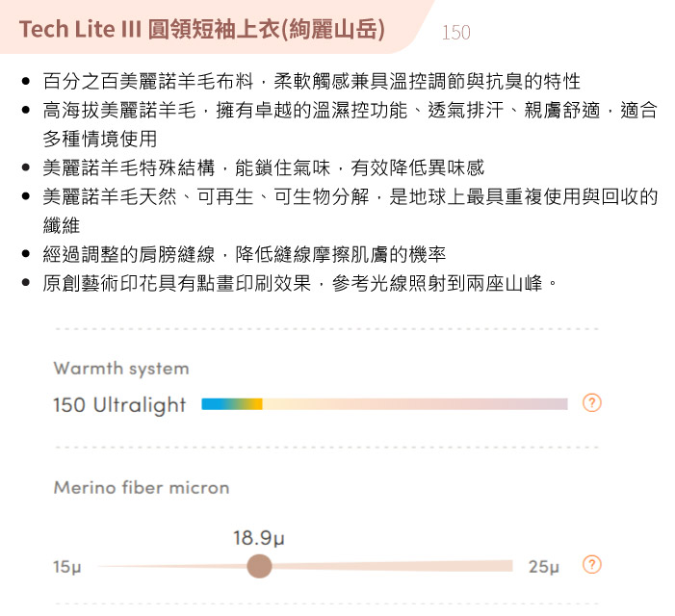675x616 pixels.
Task: Click the 25µ end label of the micron slider
Action: [x=544, y=567]
